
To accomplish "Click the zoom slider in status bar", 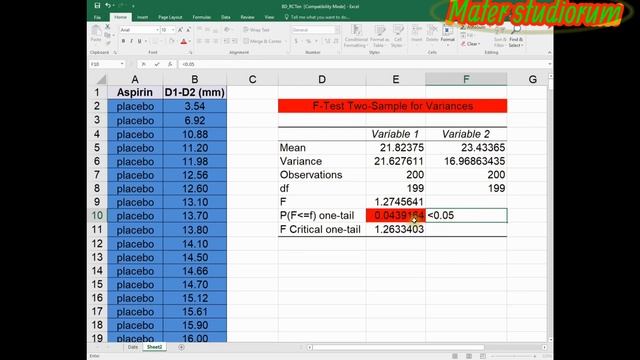I will [x=513, y=356].
